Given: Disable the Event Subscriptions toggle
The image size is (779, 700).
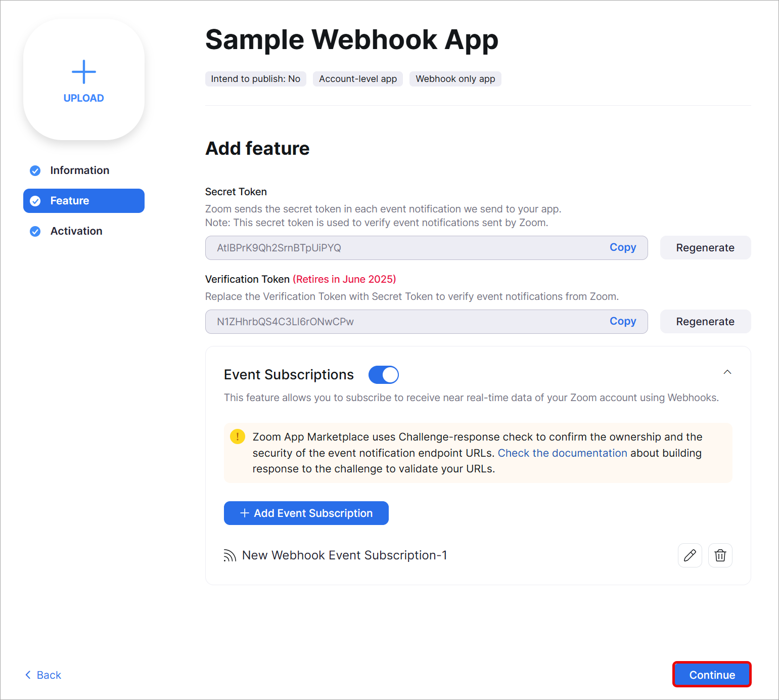Looking at the screenshot, I should pos(384,374).
